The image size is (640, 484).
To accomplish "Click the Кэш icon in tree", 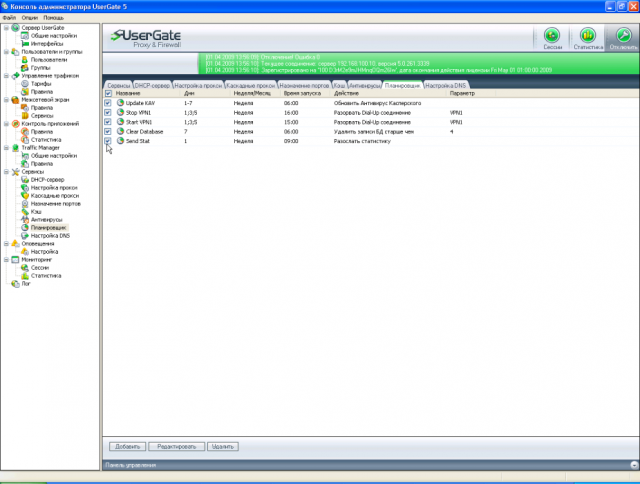I will [x=25, y=212].
